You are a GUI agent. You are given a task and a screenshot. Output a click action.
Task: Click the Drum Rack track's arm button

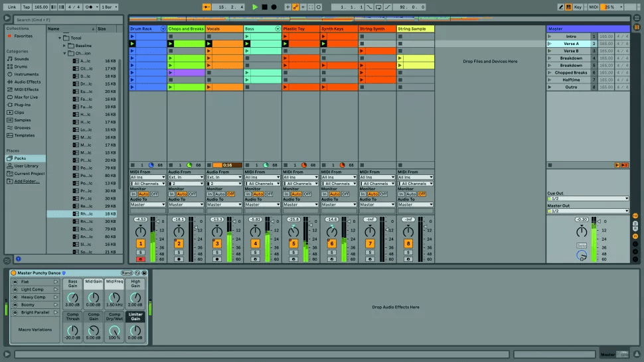140,259
